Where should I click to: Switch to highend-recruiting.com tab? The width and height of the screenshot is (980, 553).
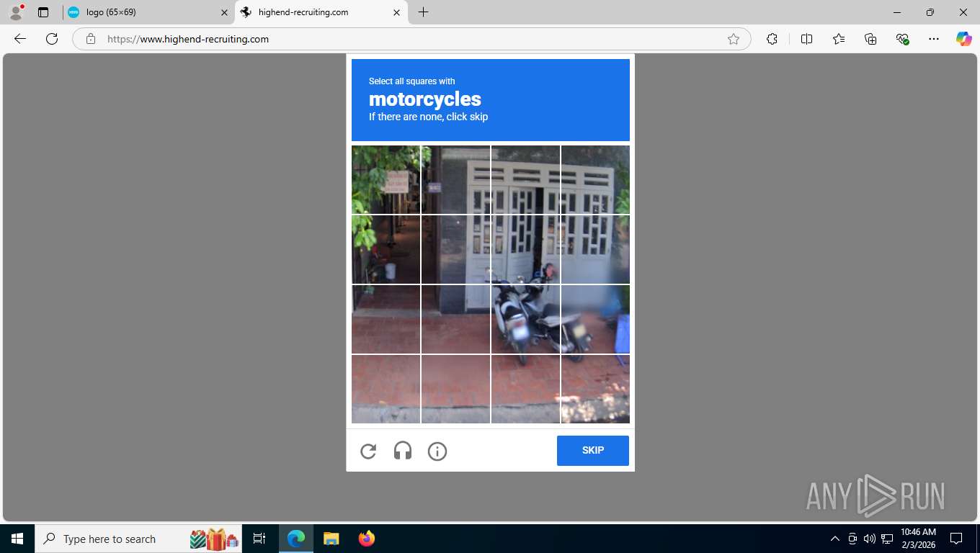(x=321, y=12)
